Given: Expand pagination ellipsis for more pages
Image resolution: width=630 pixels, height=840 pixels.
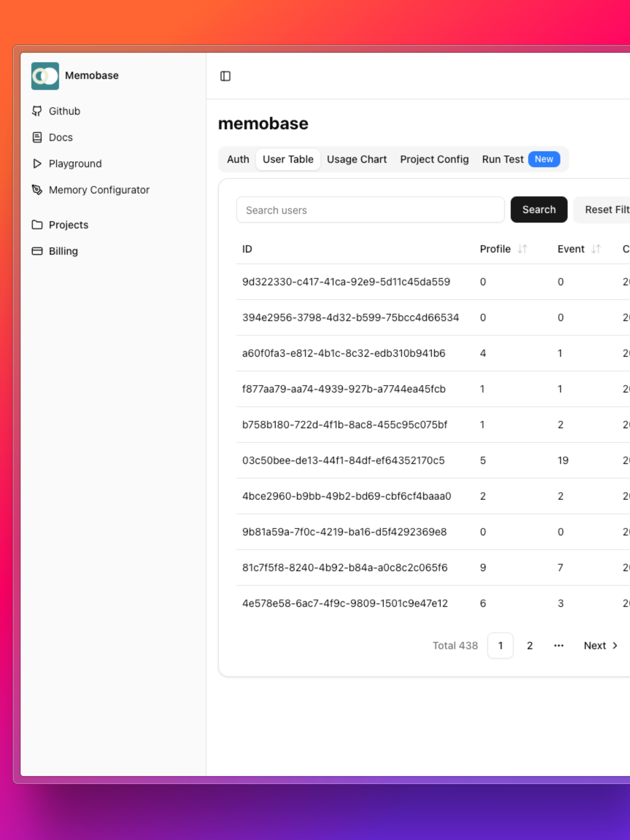Looking at the screenshot, I should pyautogui.click(x=558, y=645).
